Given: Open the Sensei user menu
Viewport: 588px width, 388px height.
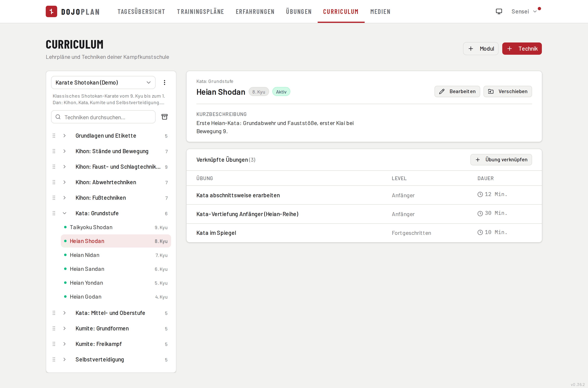Looking at the screenshot, I should tap(524, 11).
